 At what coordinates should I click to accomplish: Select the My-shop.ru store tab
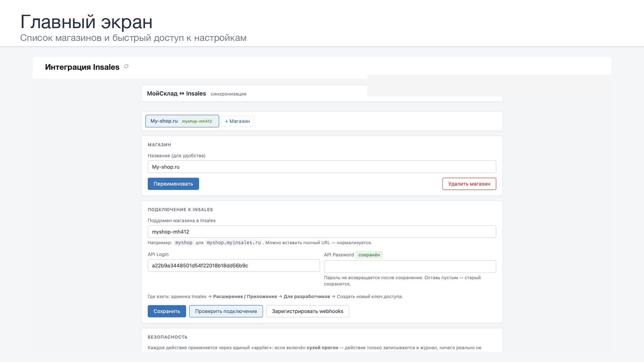pos(182,121)
